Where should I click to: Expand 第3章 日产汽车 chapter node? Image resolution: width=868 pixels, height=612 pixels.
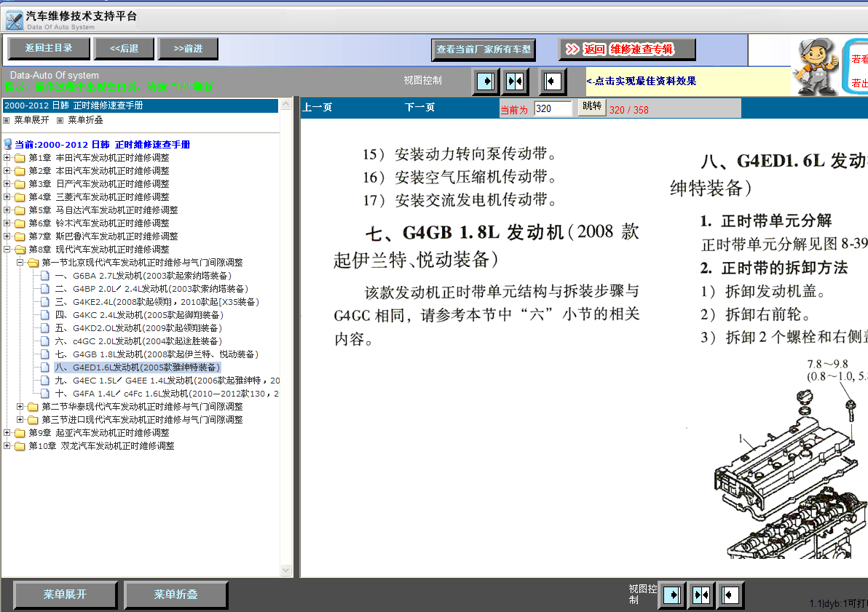7,183
